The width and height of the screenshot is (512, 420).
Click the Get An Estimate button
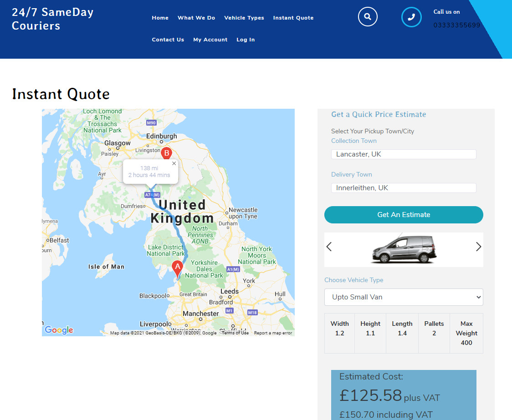pyautogui.click(x=404, y=215)
